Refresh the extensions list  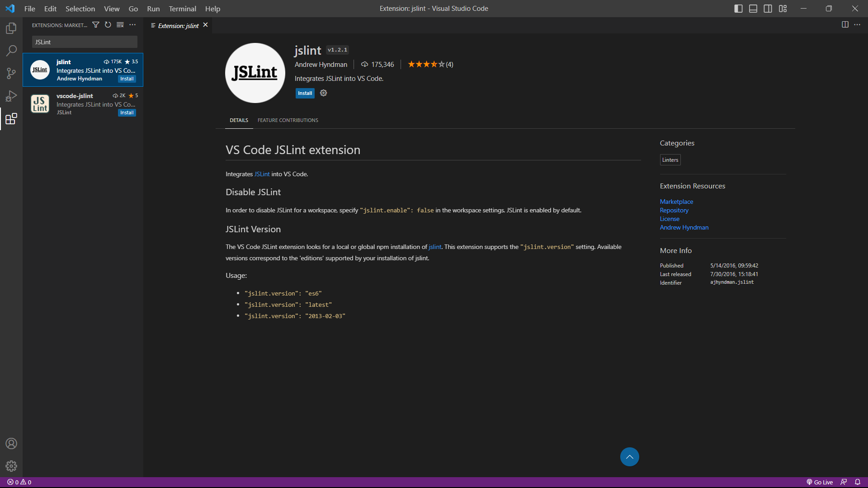tap(108, 25)
